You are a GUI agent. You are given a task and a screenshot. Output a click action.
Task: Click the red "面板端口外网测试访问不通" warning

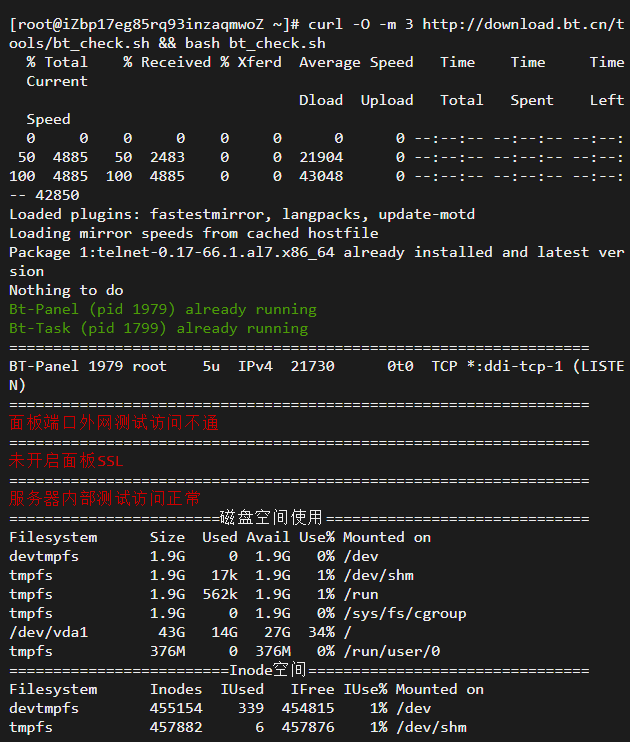pyautogui.click(x=114, y=423)
